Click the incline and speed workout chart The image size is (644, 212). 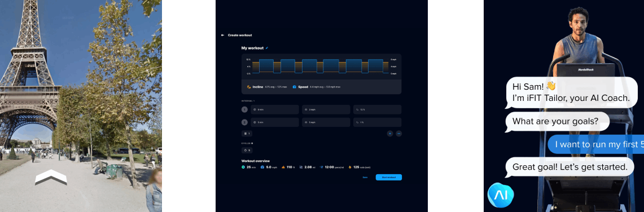pos(321,67)
